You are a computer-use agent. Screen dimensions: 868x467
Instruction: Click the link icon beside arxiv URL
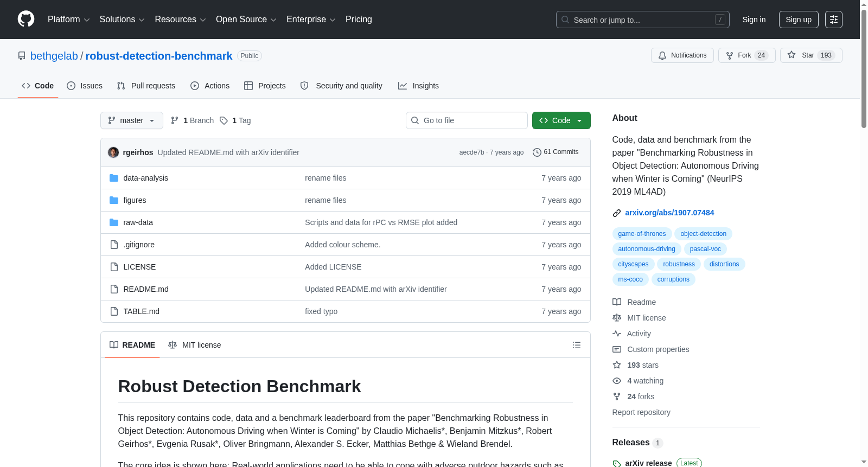pos(617,213)
